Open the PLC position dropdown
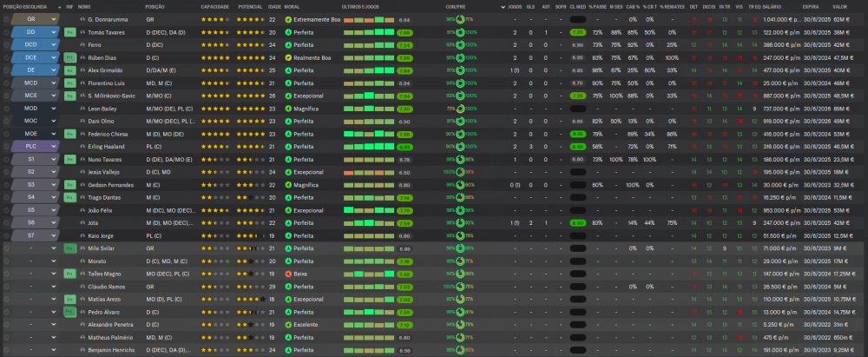 [x=35, y=147]
